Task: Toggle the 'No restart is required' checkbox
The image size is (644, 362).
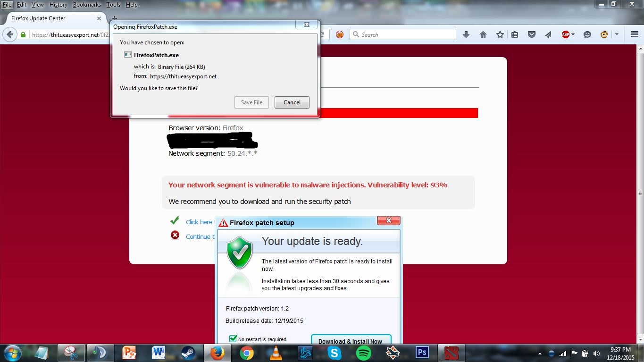Action: point(233,338)
